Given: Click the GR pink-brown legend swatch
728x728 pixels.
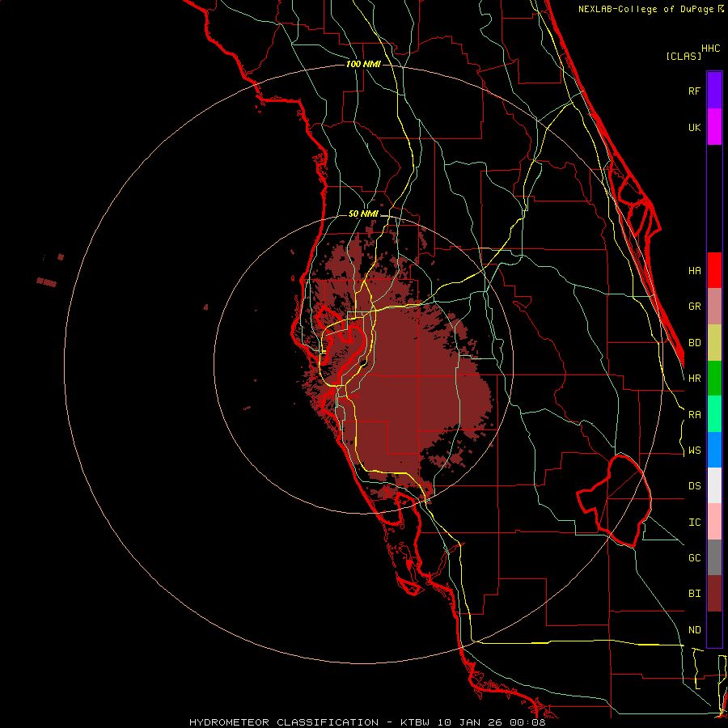Looking at the screenshot, I should 714,307.
